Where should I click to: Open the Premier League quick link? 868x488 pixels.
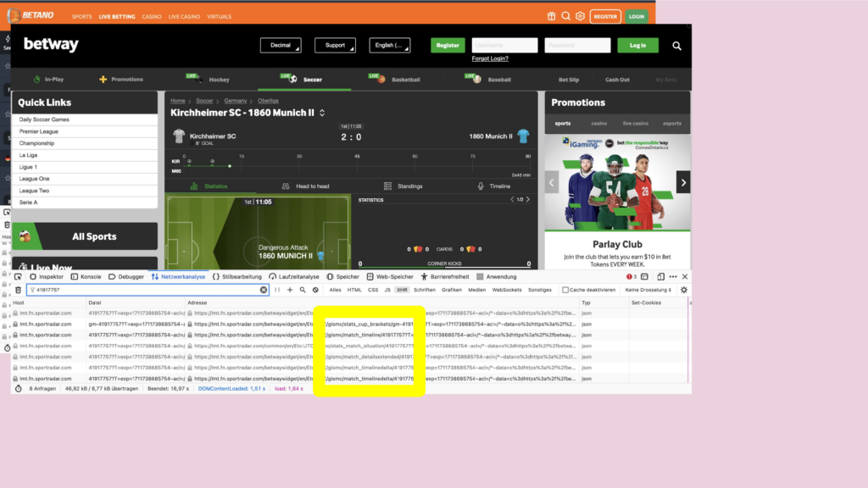85,131
